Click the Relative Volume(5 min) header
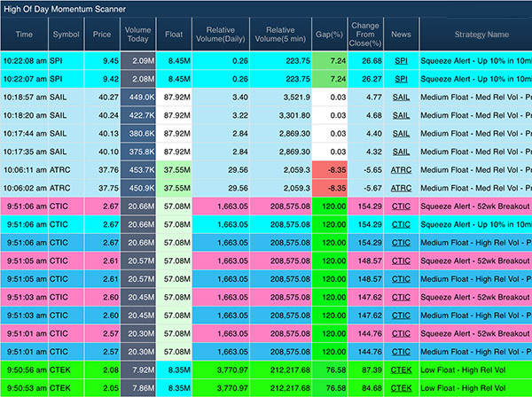 click(280, 35)
